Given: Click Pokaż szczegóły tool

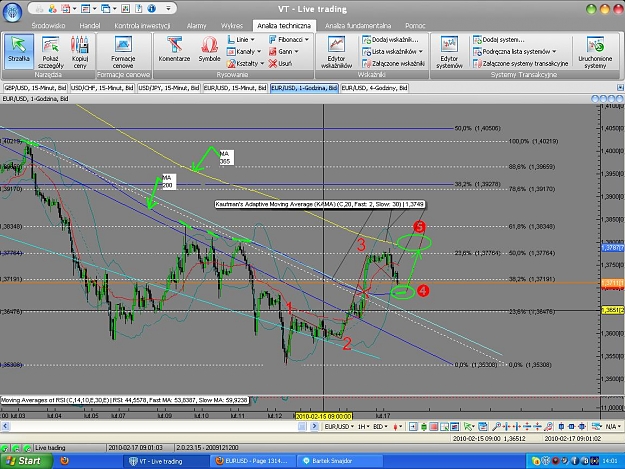Looking at the screenshot, I should [51, 52].
